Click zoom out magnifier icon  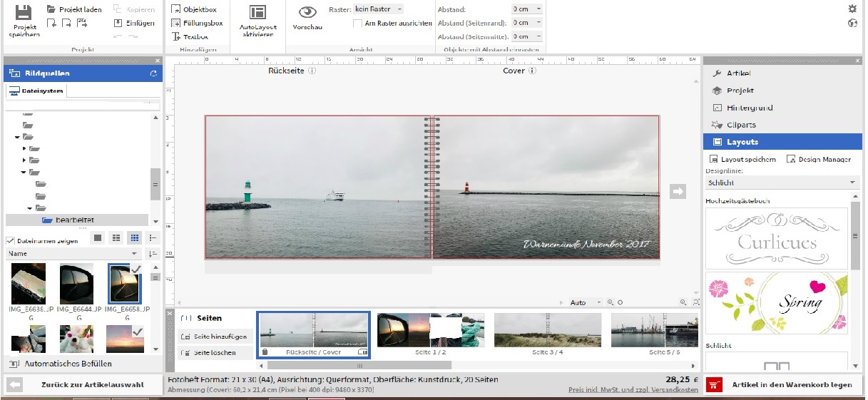coord(611,302)
